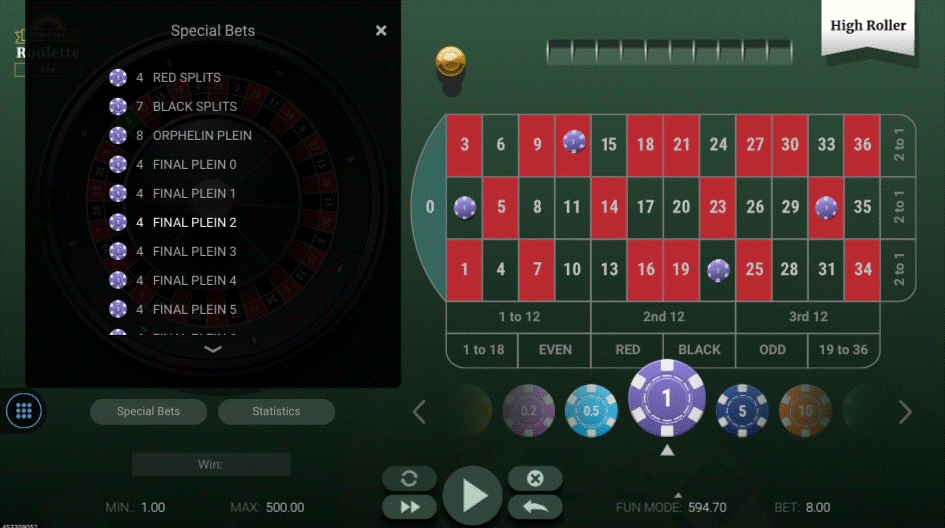Clear all bets with the X icon
The height and width of the screenshot is (528, 945).
[535, 479]
